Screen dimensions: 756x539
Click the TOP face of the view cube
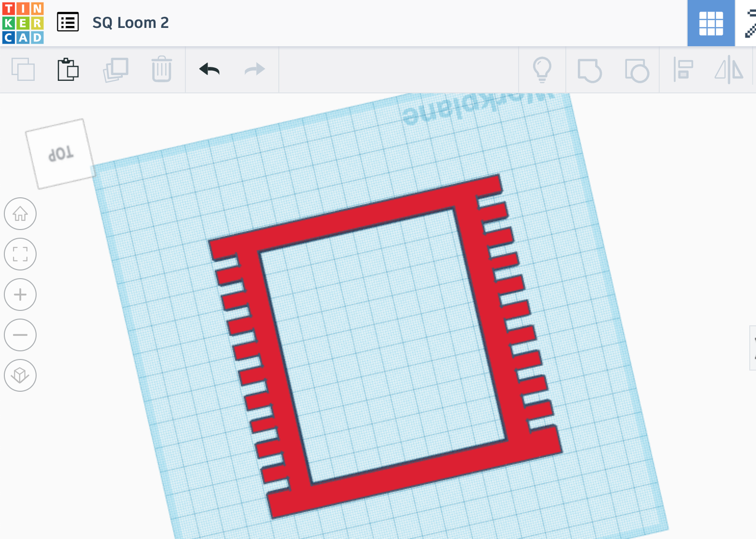tap(60, 154)
